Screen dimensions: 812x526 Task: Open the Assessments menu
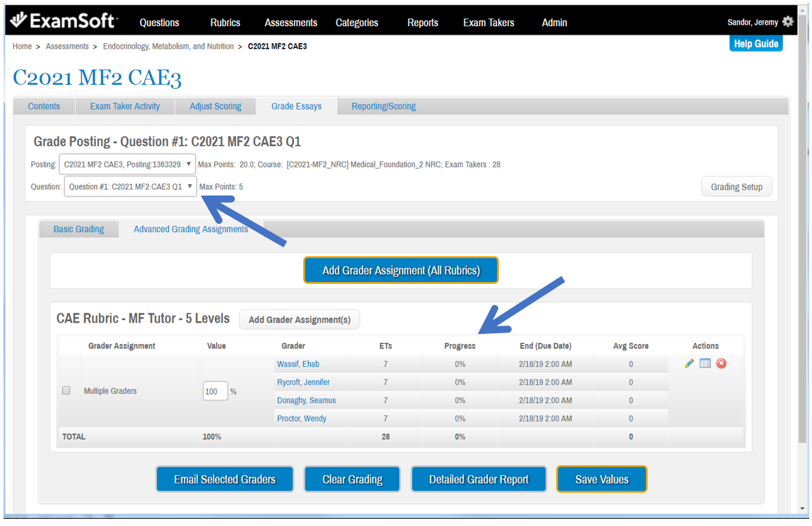[x=291, y=23]
